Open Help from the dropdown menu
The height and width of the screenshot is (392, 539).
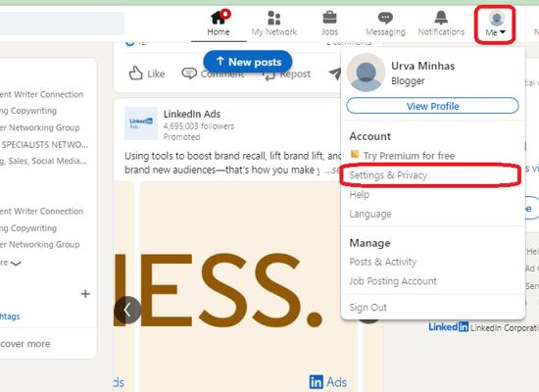(360, 194)
